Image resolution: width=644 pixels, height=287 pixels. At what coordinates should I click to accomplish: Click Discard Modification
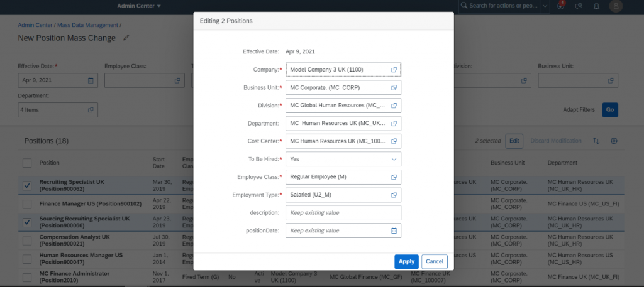pyautogui.click(x=556, y=141)
